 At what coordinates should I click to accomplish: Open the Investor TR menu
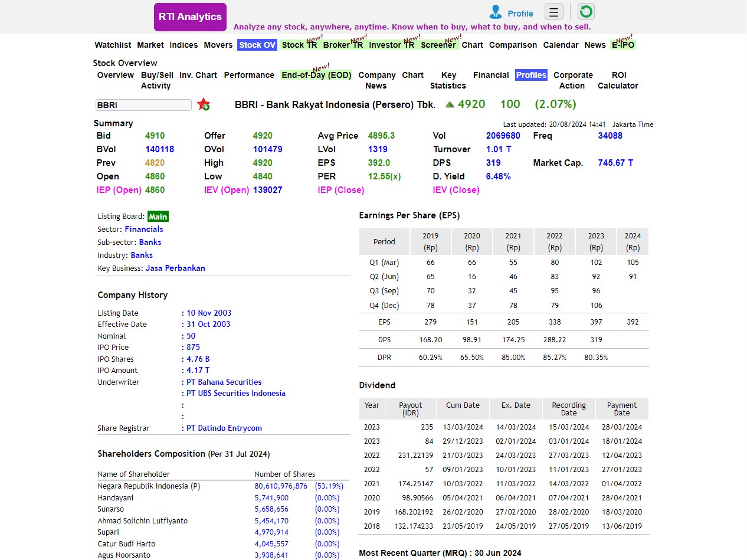pos(392,45)
